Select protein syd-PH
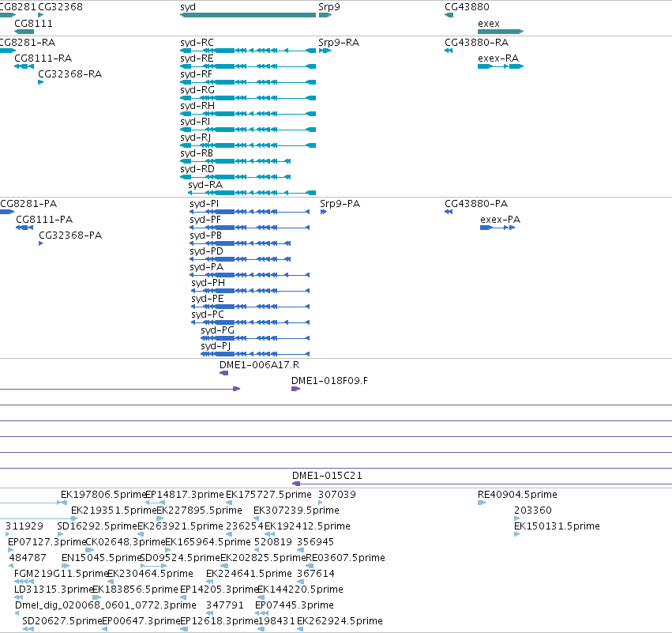Image resolution: width=672 pixels, height=633 pixels. click(250, 291)
